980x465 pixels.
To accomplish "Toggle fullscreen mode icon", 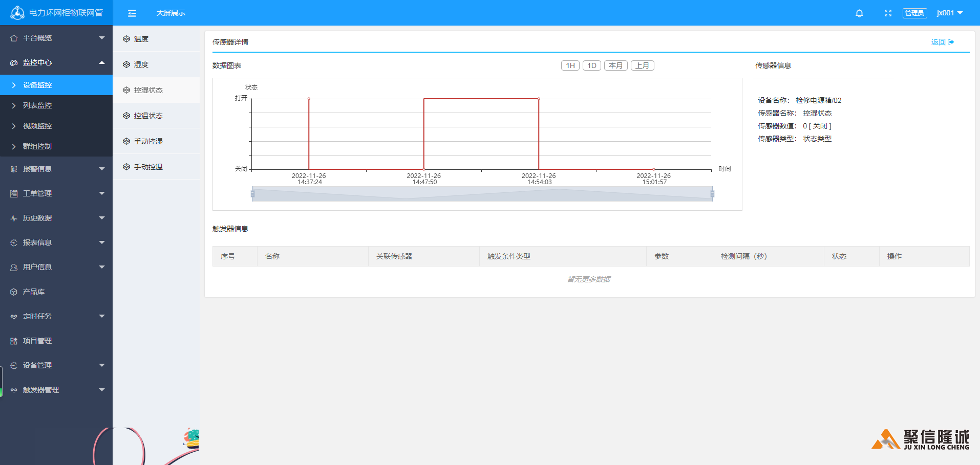I will click(888, 13).
